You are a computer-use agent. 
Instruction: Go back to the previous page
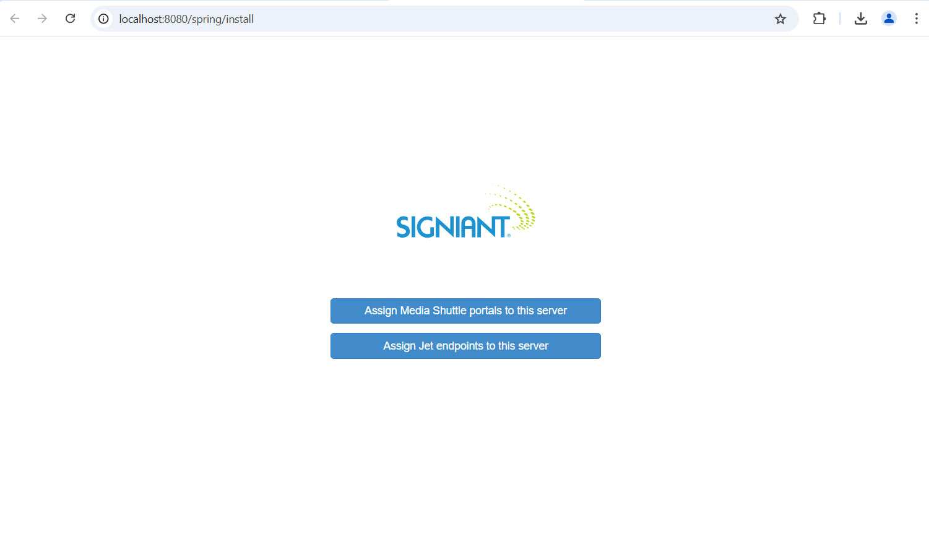pyautogui.click(x=15, y=19)
